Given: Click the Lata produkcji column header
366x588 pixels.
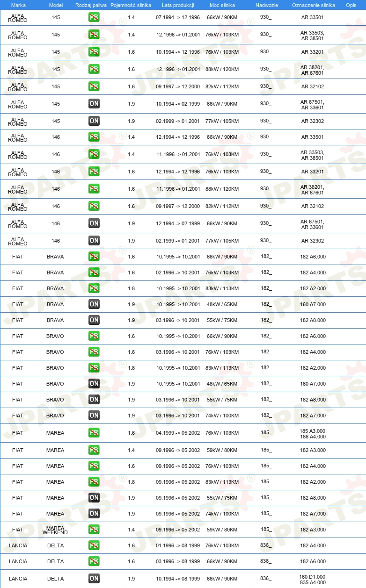Looking at the screenshot, I should (178, 5).
